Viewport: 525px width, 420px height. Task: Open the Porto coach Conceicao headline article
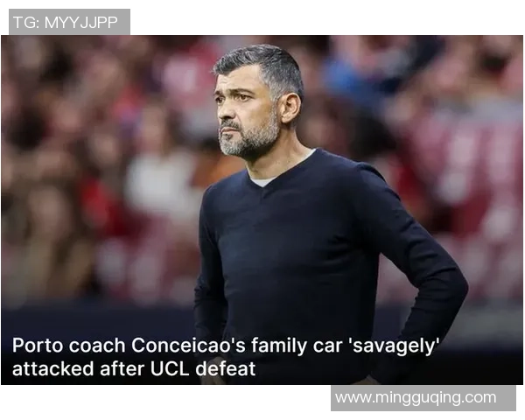(x=226, y=357)
